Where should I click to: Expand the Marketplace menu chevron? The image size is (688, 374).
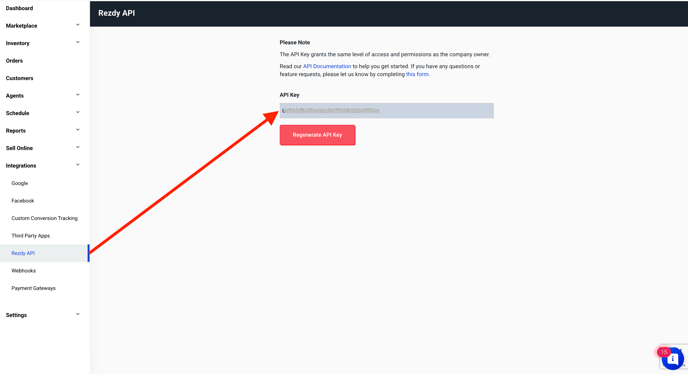[78, 25]
